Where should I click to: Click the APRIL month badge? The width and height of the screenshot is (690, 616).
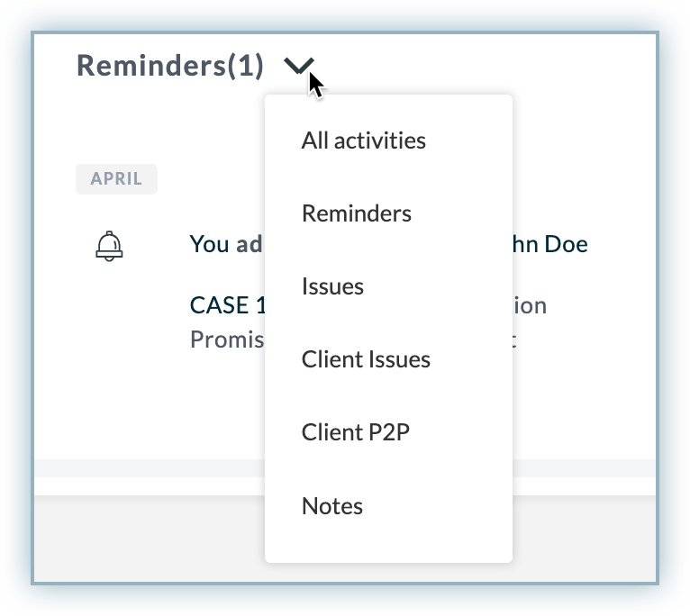[116, 179]
